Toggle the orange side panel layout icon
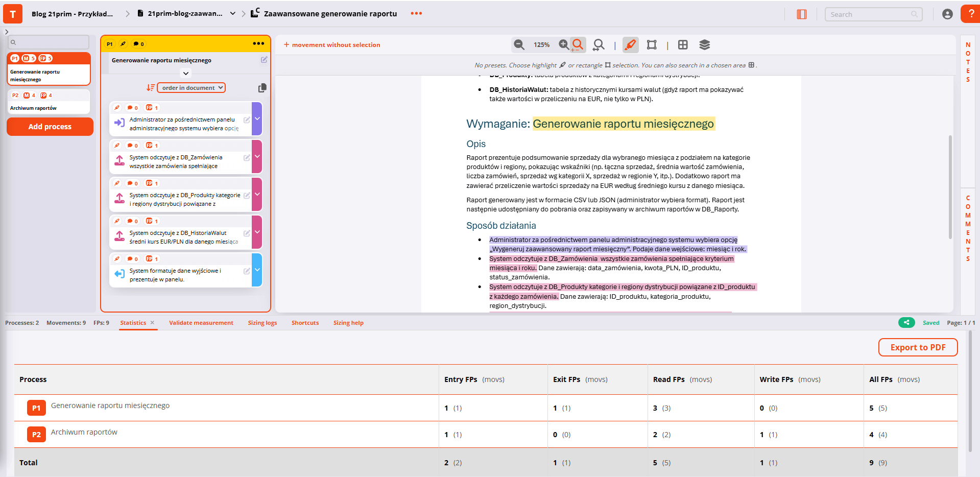 click(801, 14)
